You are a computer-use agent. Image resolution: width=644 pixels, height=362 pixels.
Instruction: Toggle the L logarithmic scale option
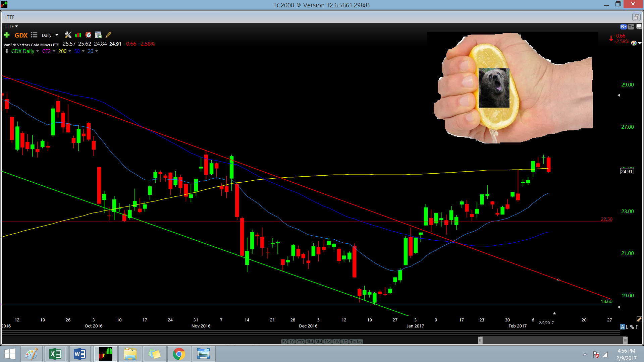point(627,327)
